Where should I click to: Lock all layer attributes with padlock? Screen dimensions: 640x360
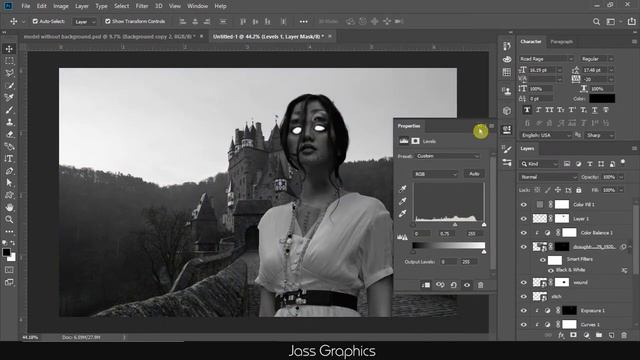coord(579,190)
